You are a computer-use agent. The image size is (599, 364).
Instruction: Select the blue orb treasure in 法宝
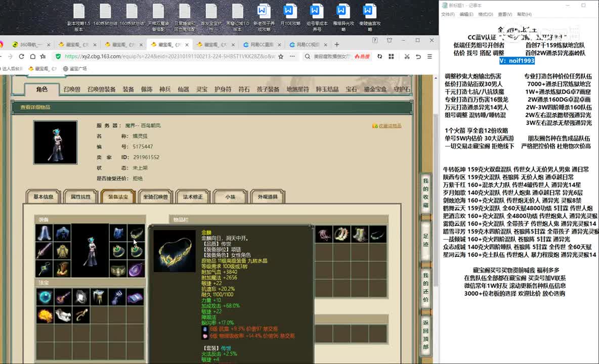(x=45, y=297)
